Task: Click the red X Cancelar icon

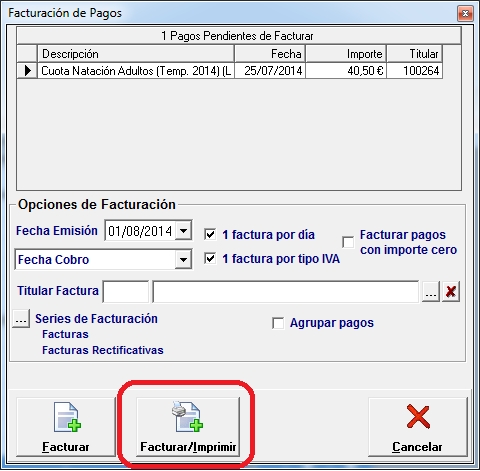Action: (x=418, y=417)
